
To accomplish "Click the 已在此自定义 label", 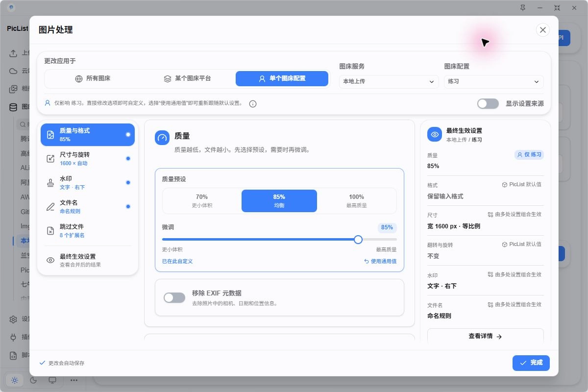I will 177,261.
